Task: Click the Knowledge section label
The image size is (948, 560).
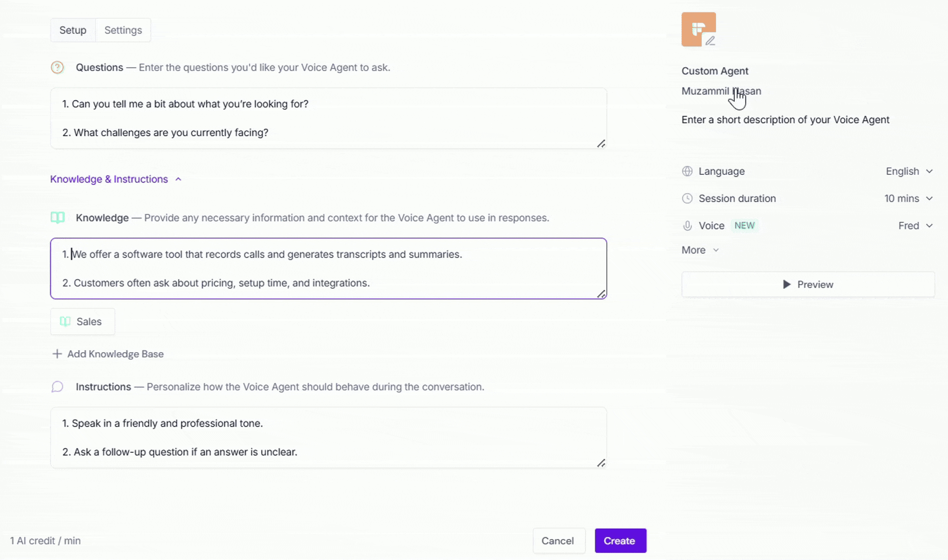Action: [102, 218]
